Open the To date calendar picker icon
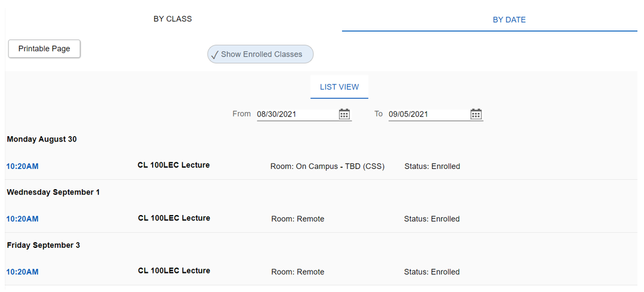 (476, 114)
